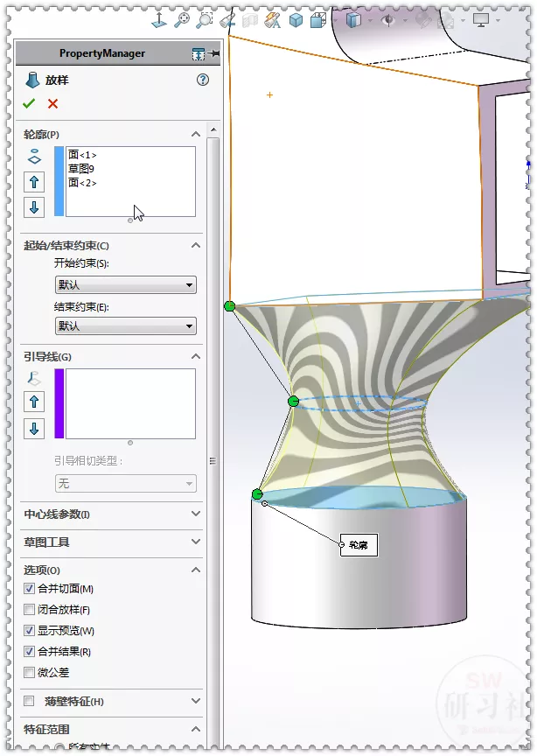This screenshot has height=756, width=537.
Task: Click the guide curve selection icon
Action: (x=34, y=379)
